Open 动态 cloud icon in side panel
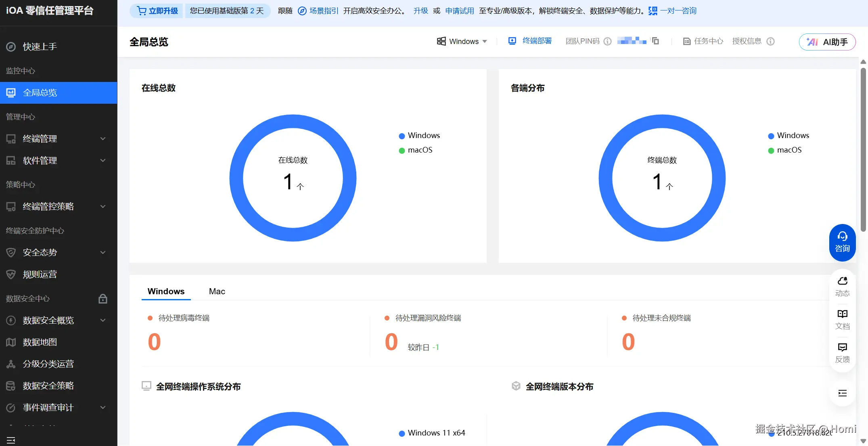 coord(842,286)
